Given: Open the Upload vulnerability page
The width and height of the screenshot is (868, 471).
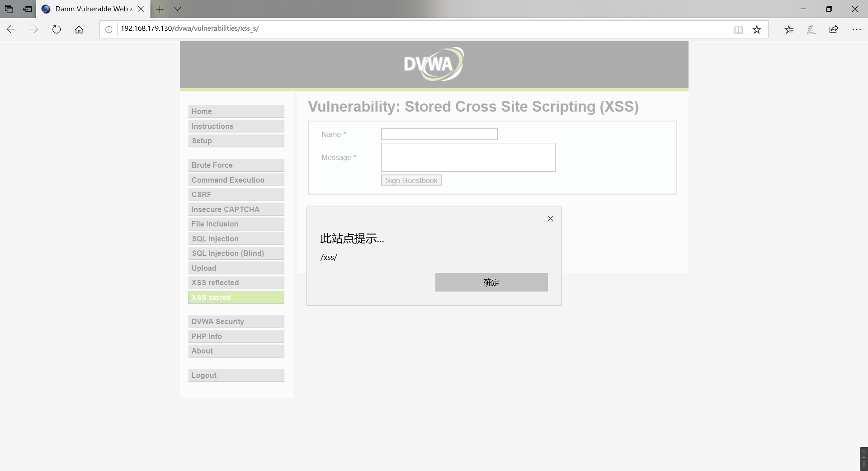Looking at the screenshot, I should point(236,268).
